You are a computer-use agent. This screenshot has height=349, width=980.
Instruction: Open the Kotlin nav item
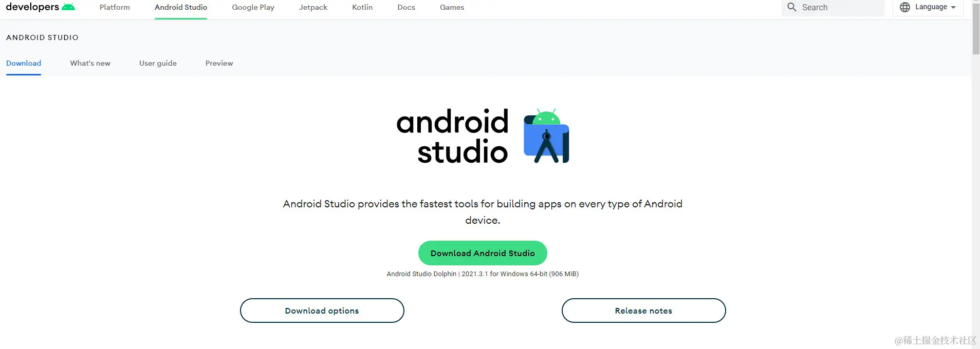point(362,7)
